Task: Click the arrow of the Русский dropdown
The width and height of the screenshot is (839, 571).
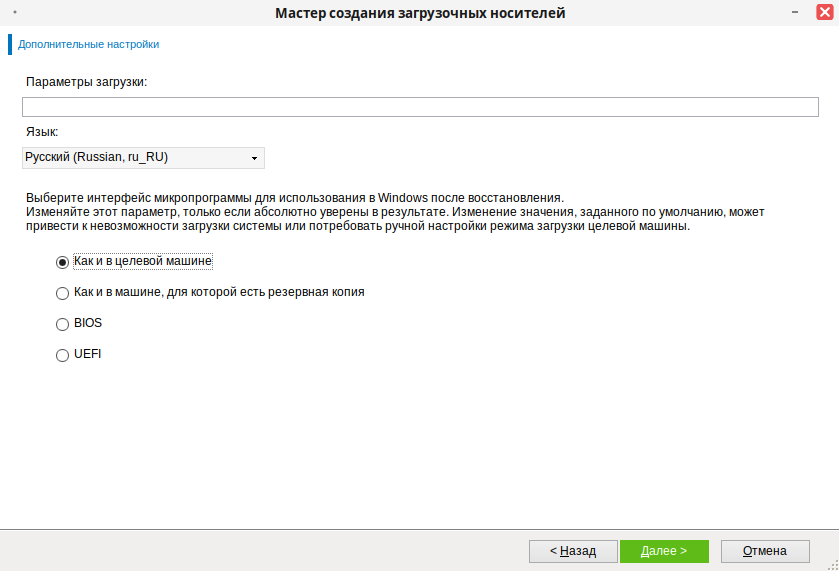Action: pos(255,158)
